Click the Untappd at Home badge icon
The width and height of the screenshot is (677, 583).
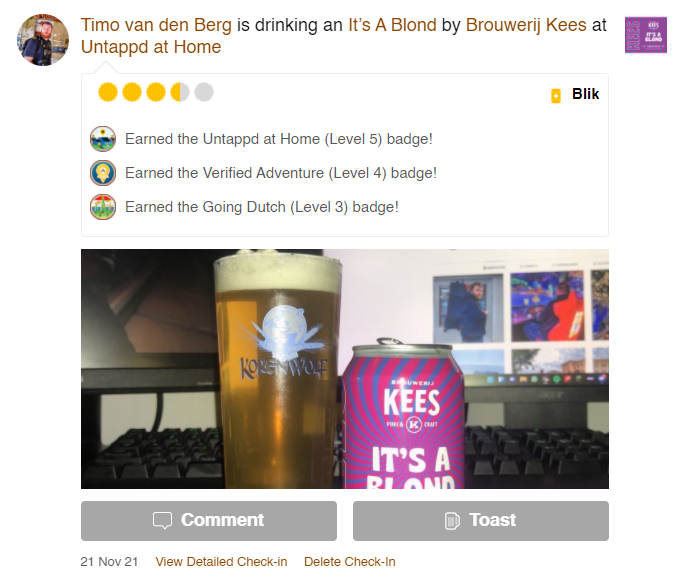pos(103,139)
